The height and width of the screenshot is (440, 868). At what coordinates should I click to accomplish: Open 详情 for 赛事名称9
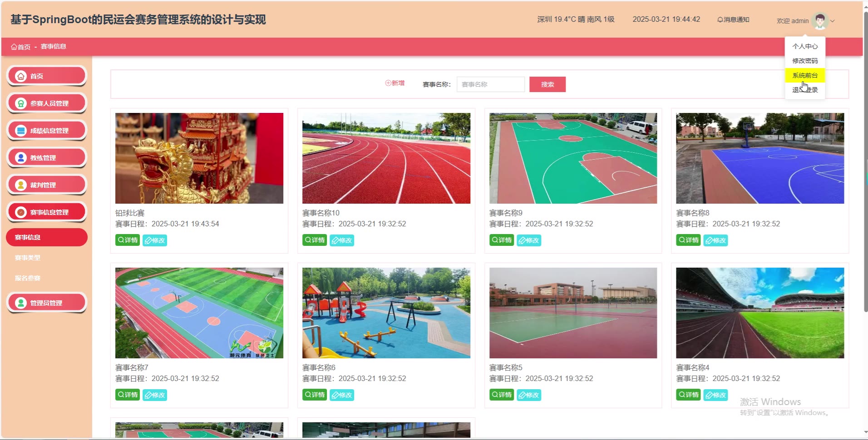pyautogui.click(x=502, y=240)
